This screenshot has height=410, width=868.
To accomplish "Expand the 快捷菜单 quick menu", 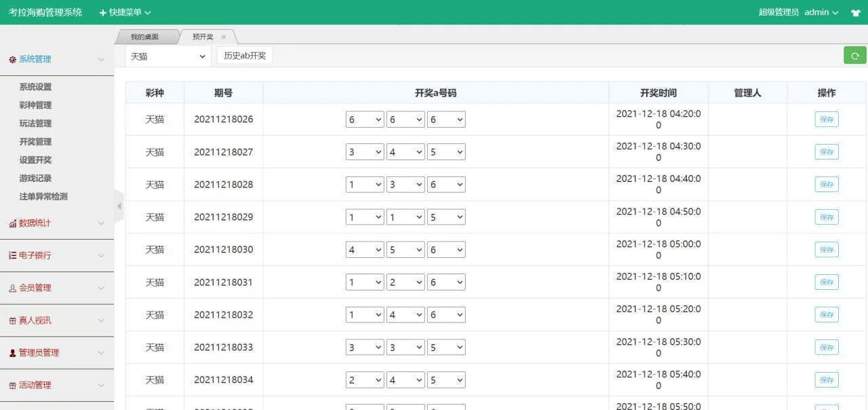I will pyautogui.click(x=125, y=12).
